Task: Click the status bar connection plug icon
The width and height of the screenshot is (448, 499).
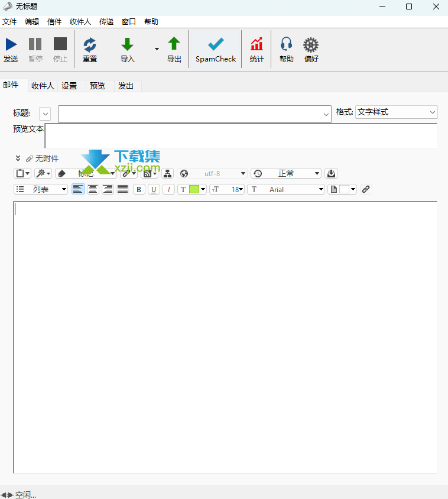Action: point(7,495)
